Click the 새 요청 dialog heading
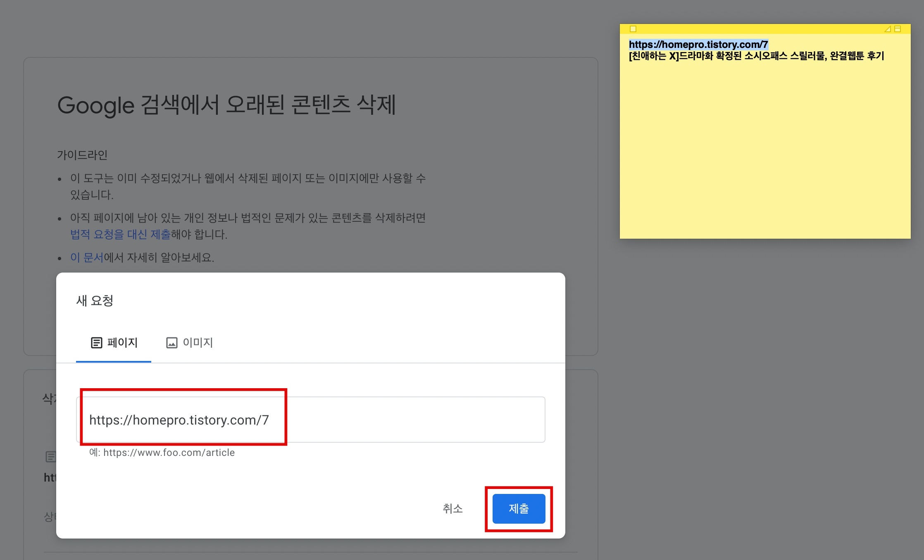 (95, 300)
